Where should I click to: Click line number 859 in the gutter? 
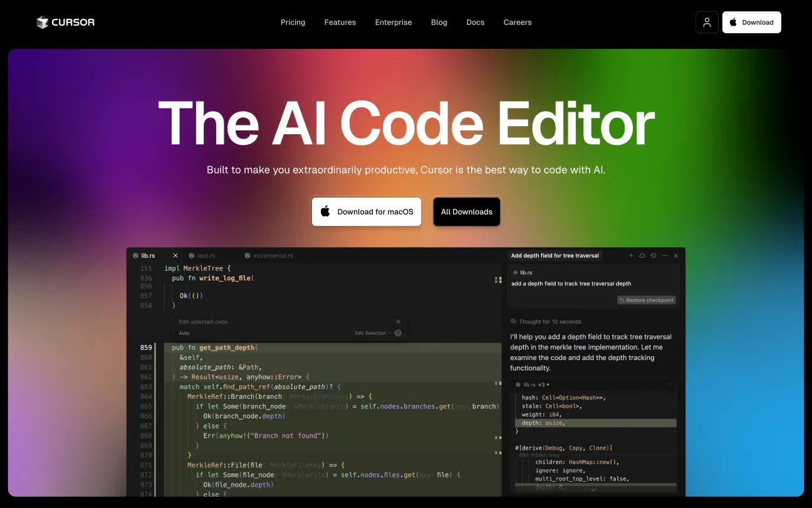[x=146, y=347]
